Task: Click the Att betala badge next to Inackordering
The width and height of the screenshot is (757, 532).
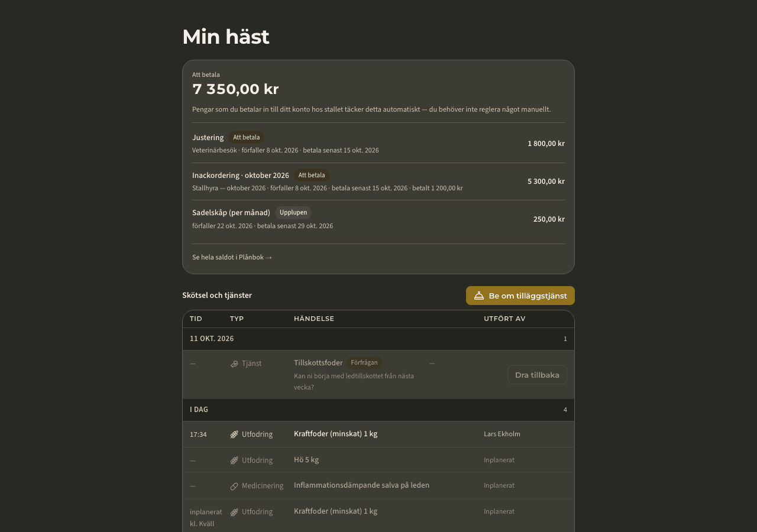Action: click(x=312, y=176)
